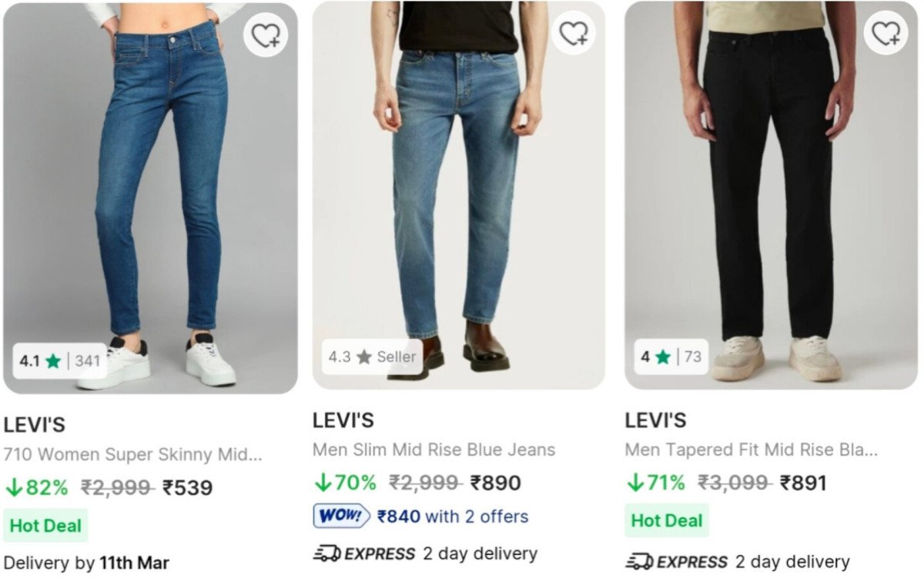This screenshot has height=578, width=924.
Task: Click the ₹890 price of slim jeans
Action: coord(496,483)
